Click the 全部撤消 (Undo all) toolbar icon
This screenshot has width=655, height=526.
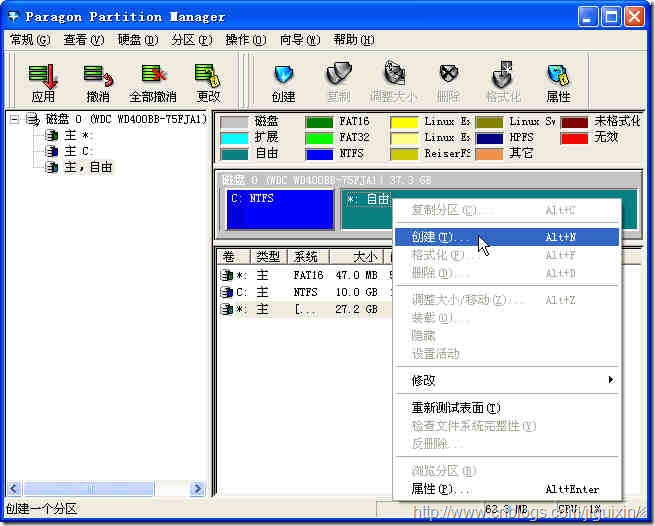click(153, 75)
